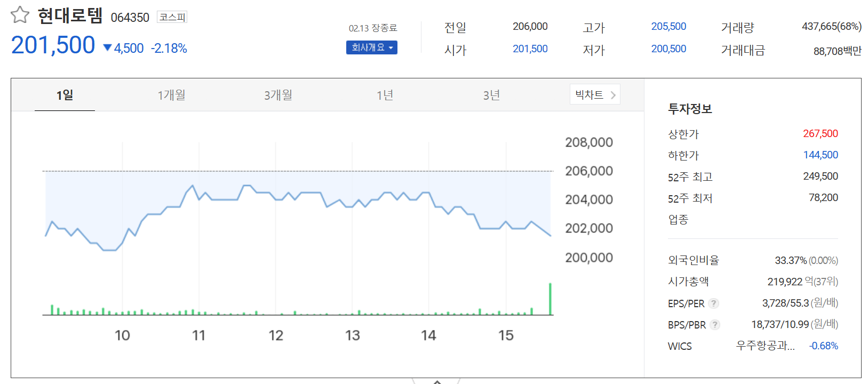The width and height of the screenshot is (868, 384).
Task: Click the 거래량 value 437,665(68%)
Action: (831, 27)
